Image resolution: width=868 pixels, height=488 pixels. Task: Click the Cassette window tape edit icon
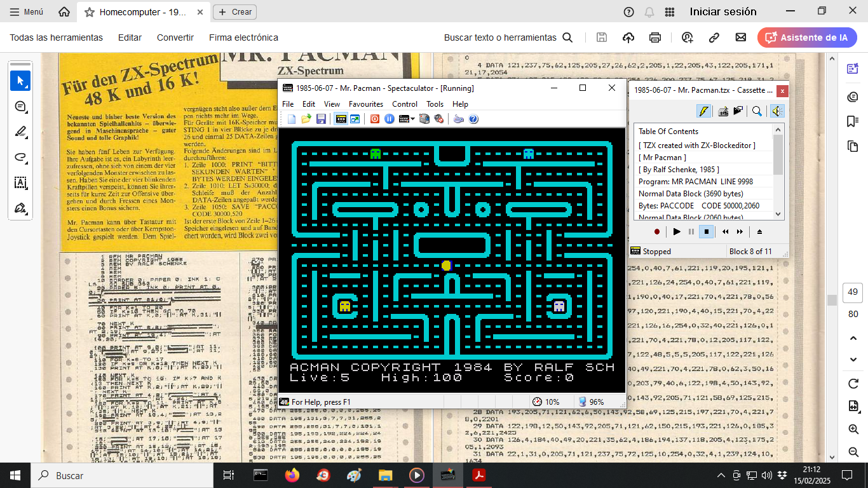coord(738,111)
